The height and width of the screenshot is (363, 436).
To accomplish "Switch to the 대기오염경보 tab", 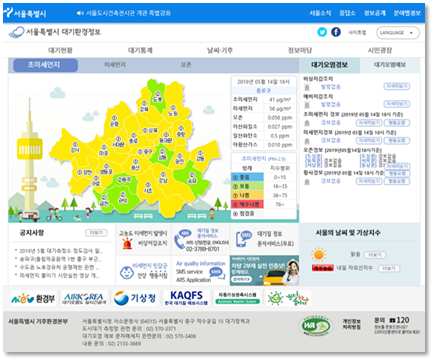I will 329,65.
